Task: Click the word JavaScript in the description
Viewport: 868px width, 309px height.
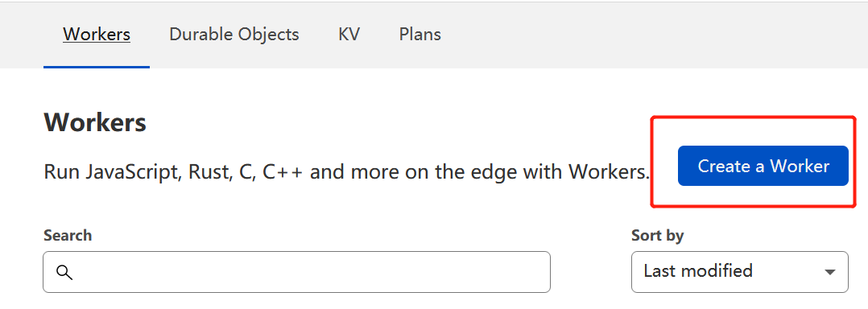Action: click(x=132, y=172)
